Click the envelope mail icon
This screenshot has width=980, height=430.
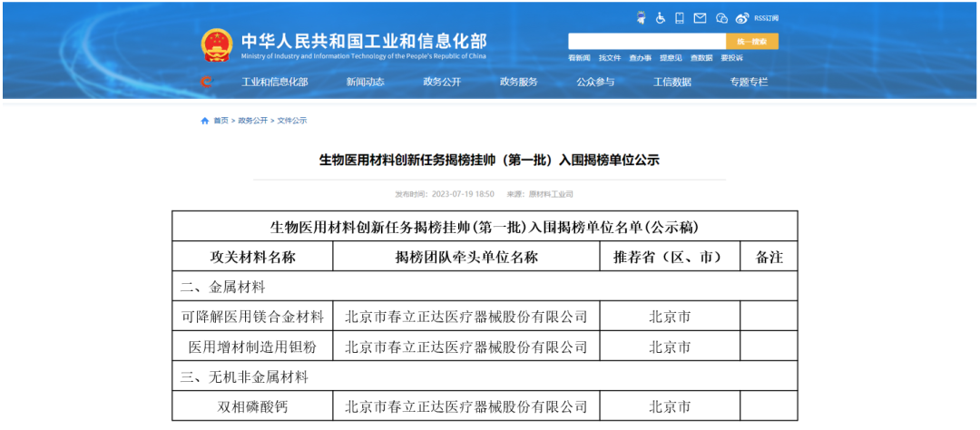click(700, 18)
